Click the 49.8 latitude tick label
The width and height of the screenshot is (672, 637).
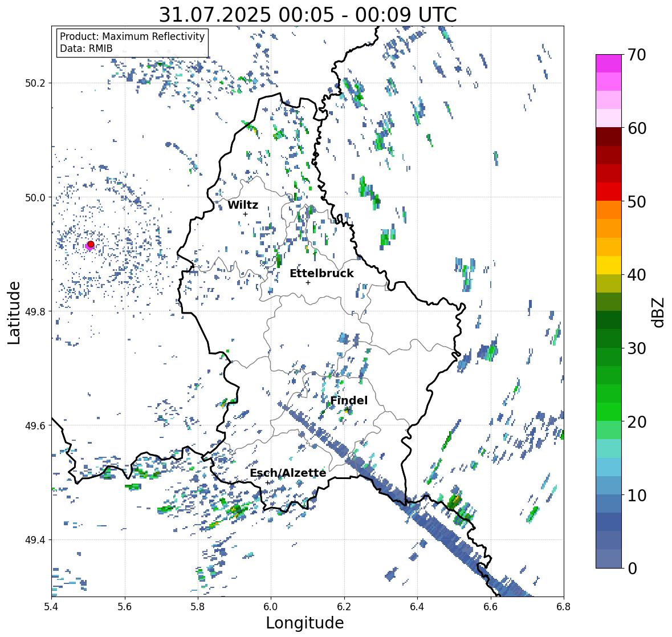coord(35,311)
